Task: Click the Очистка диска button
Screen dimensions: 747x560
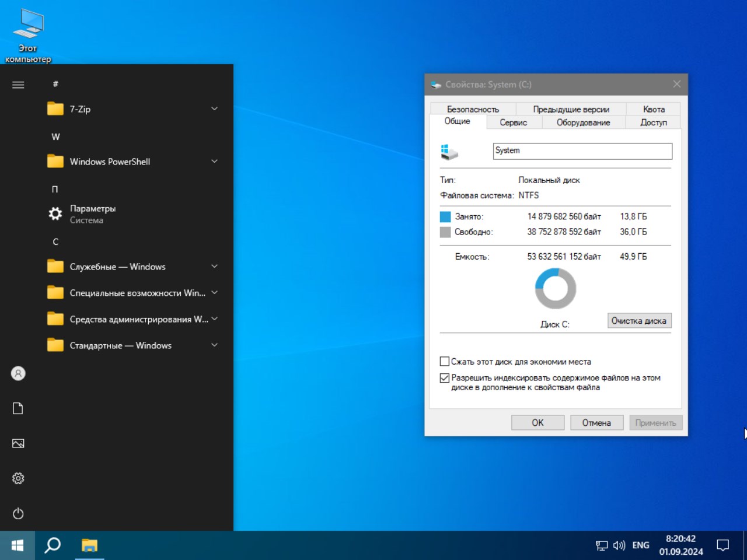Action: (x=639, y=321)
